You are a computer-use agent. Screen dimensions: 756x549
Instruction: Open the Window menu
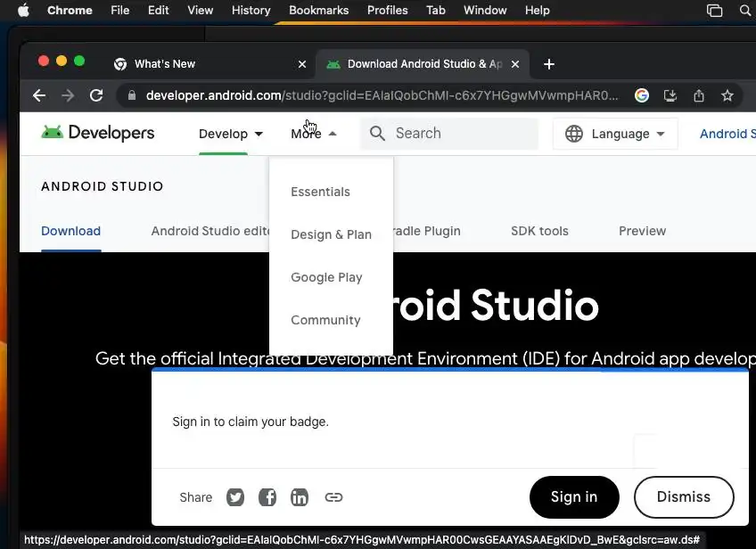pyautogui.click(x=485, y=10)
